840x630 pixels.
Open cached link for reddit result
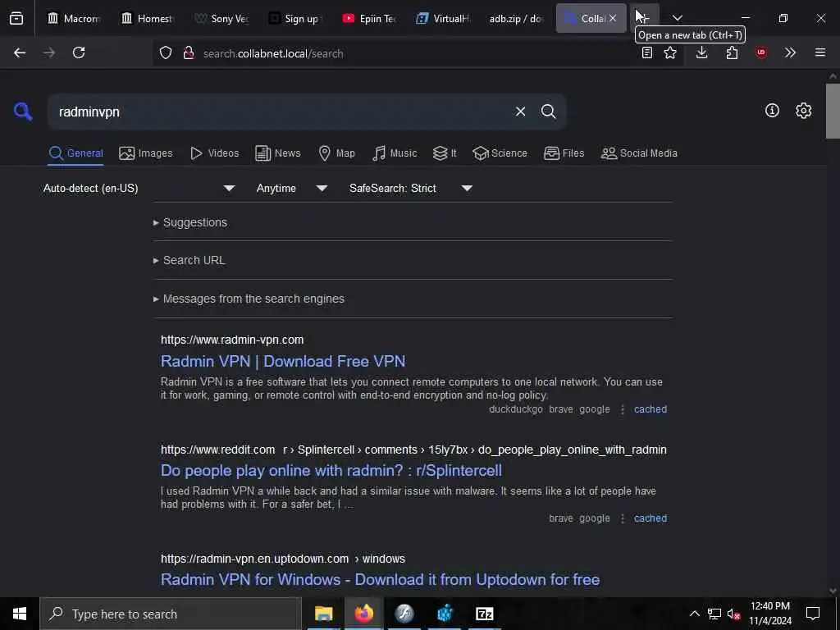(x=651, y=518)
